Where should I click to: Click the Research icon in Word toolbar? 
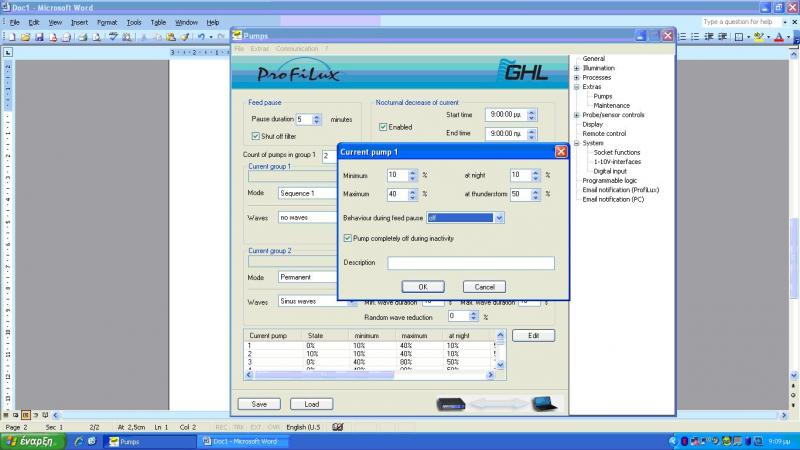click(x=127, y=37)
